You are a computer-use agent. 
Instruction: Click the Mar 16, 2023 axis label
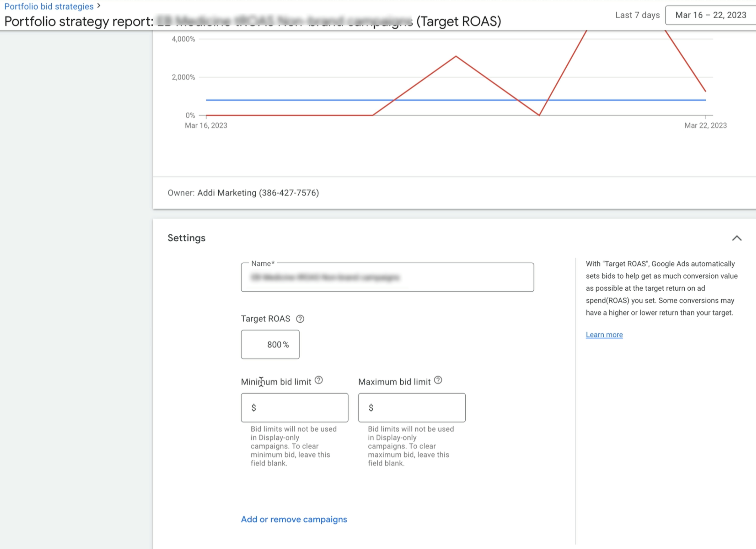206,125
